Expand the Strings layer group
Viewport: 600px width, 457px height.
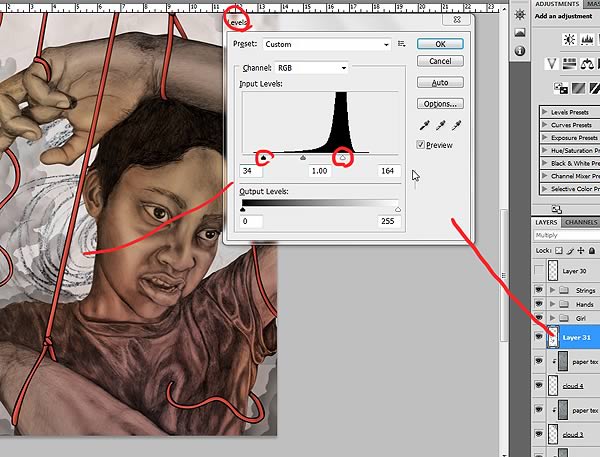[x=552, y=290]
